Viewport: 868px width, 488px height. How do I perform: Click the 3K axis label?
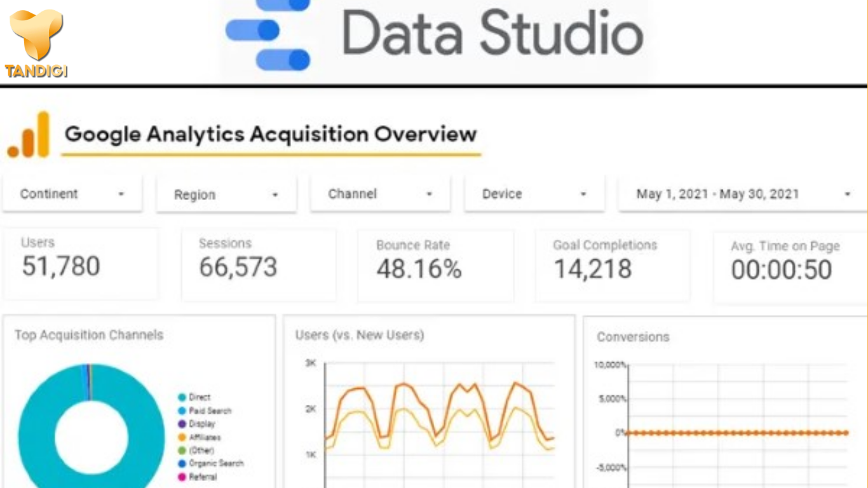(311, 363)
